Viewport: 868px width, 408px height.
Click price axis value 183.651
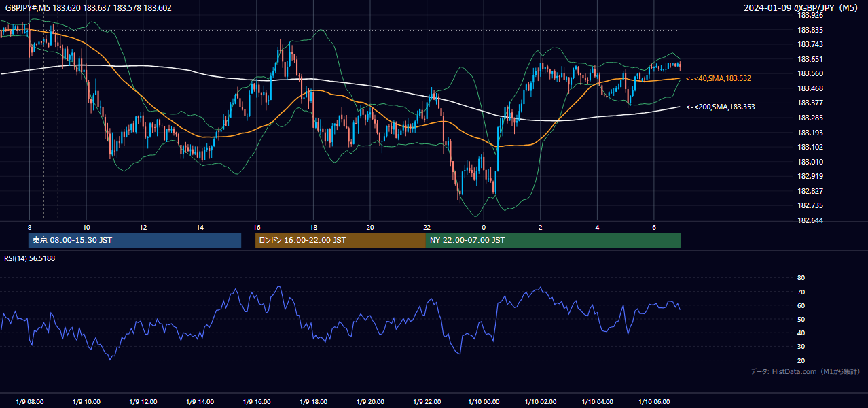click(810, 59)
